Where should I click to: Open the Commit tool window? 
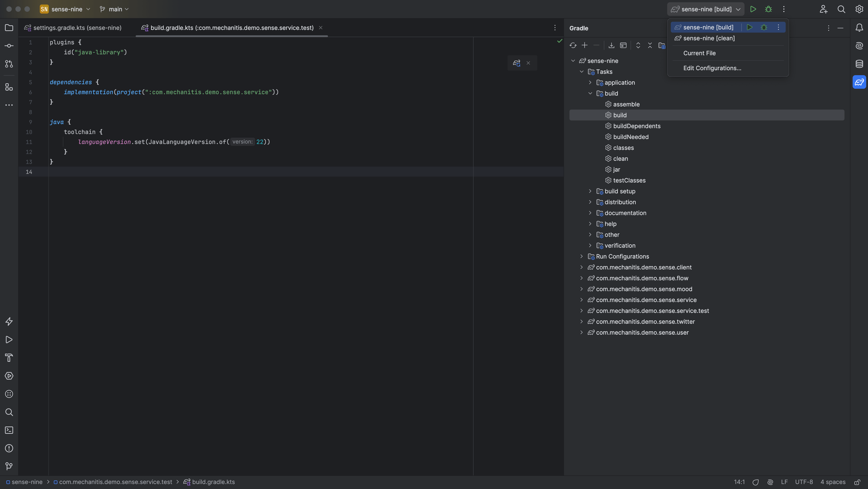pyautogui.click(x=9, y=46)
